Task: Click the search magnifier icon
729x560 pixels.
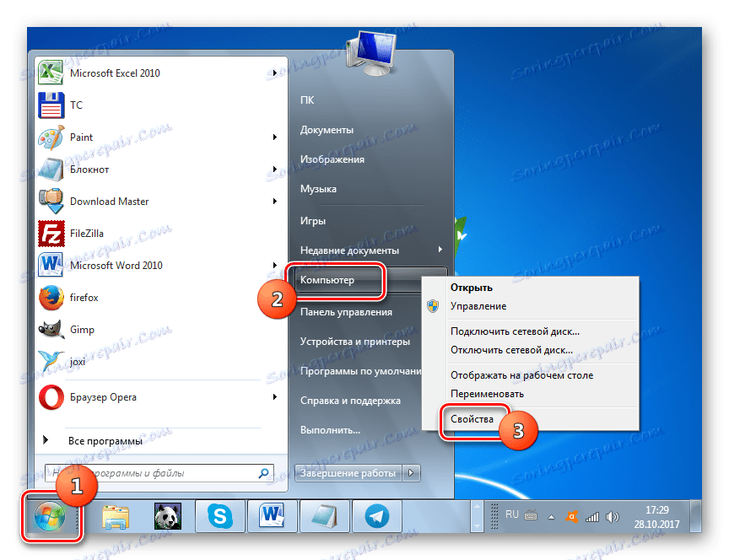Action: [263, 473]
